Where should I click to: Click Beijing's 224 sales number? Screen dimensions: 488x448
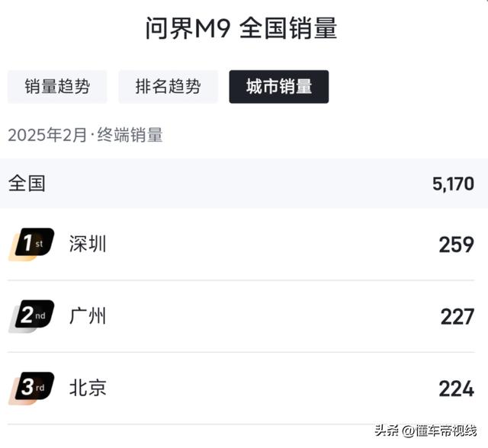tap(457, 389)
